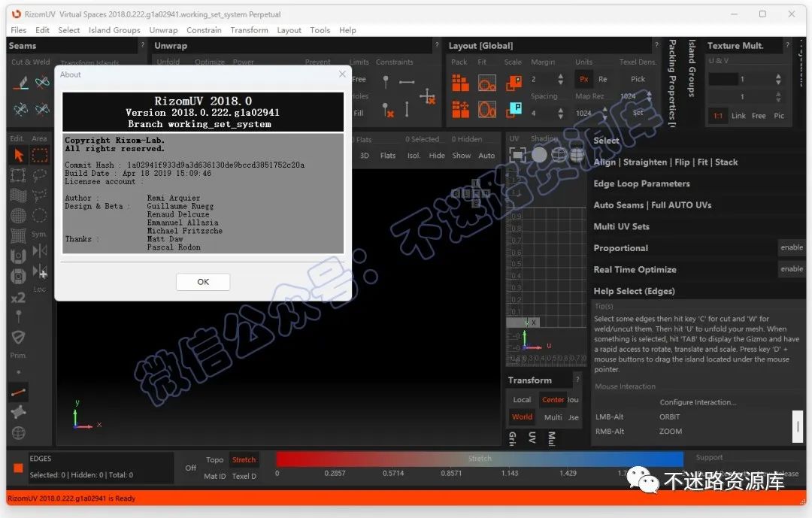Enable the Edge primitive selection mode

(x=19, y=392)
